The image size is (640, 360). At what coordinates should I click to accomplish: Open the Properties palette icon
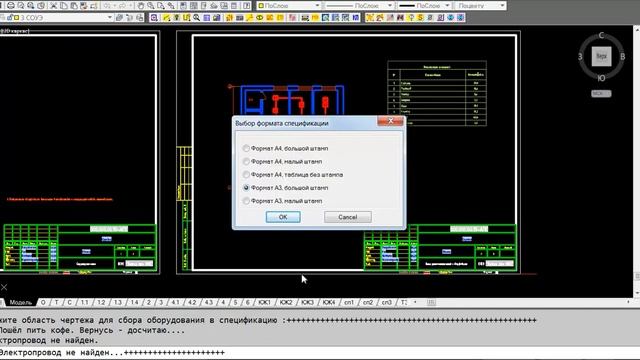183,6
